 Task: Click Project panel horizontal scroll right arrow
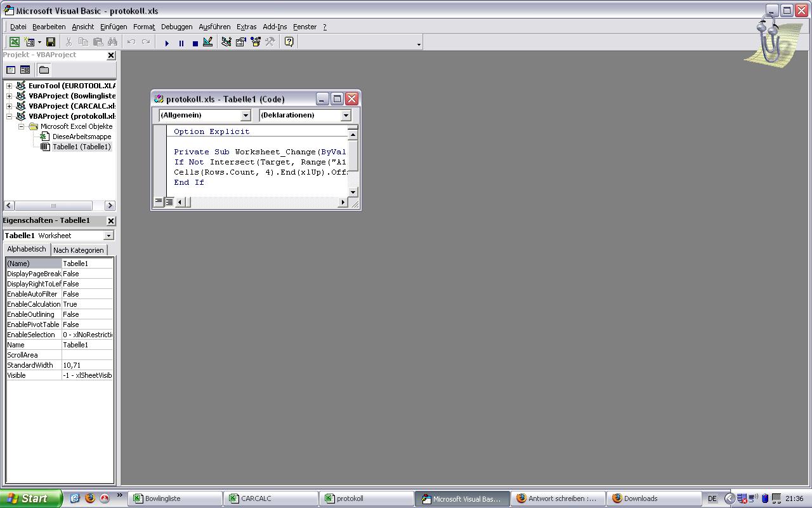coord(110,205)
